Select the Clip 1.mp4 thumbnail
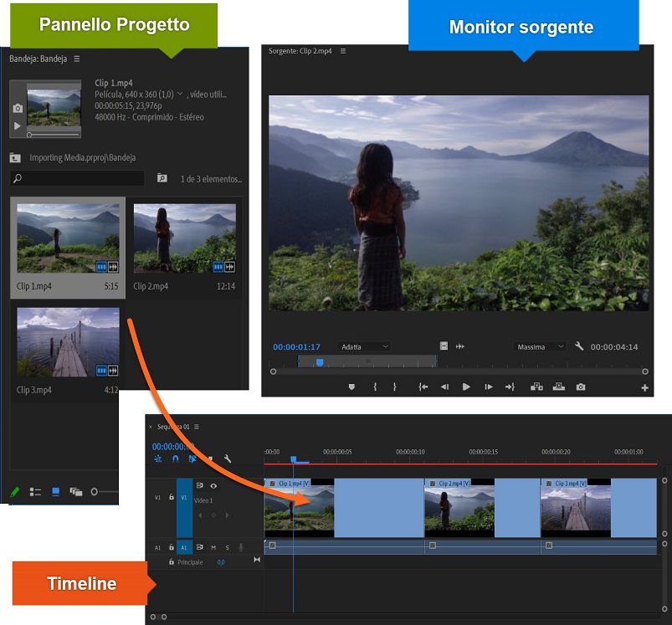This screenshot has height=625, width=672. pyautogui.click(x=68, y=238)
